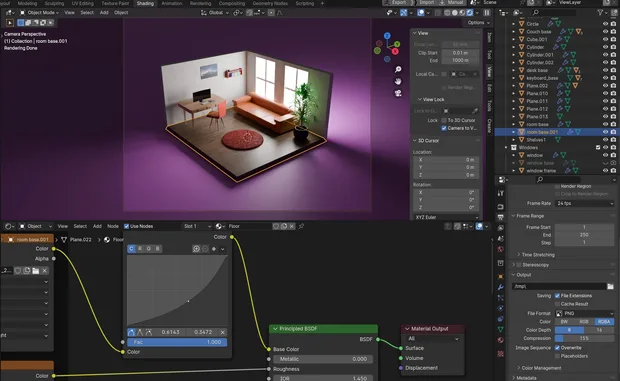Image resolution: width=620 pixels, height=381 pixels.
Task: Select the RGB color mode button
Action: click(584, 322)
